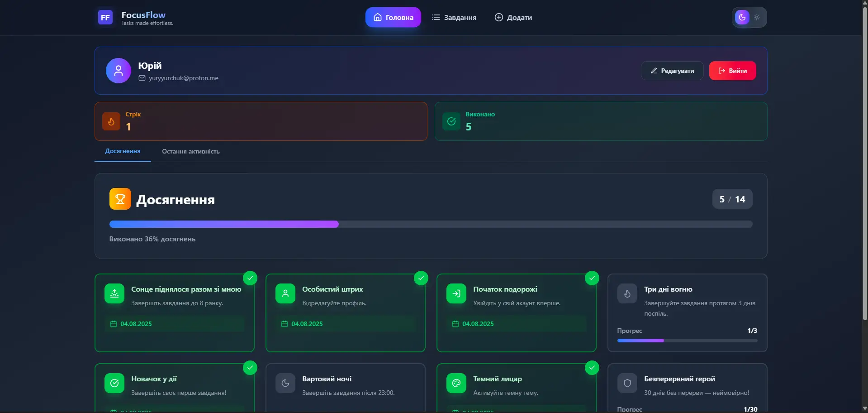This screenshot has width=868, height=413.
Task: Click the Активуйте темну тему description
Action: pyautogui.click(x=506, y=393)
